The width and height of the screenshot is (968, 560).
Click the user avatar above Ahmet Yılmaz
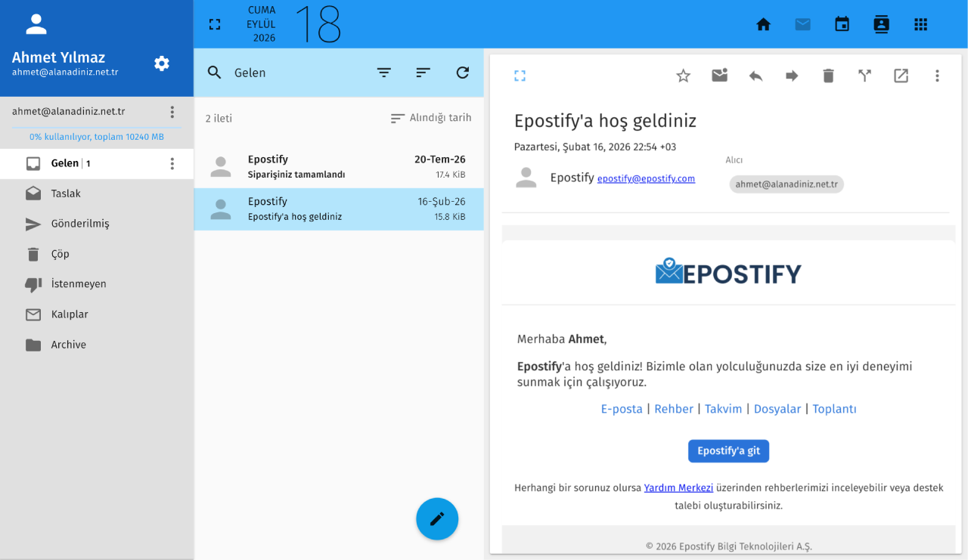coord(36,24)
